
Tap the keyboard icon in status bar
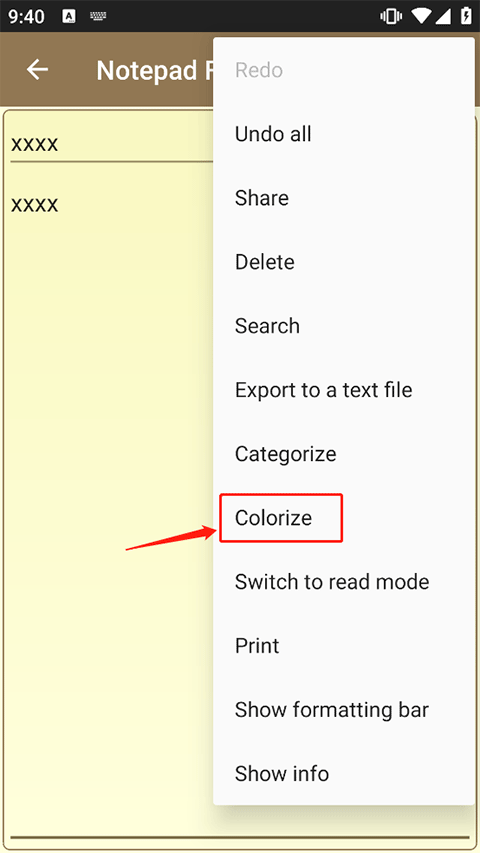(98, 16)
